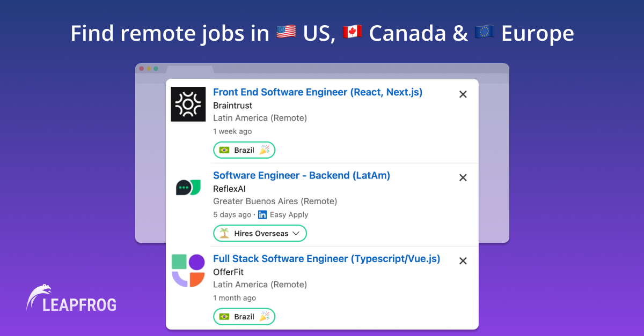The image size is (644, 336).
Task: Click the LinkedIn icon next to Easy Apply
Action: [x=262, y=214]
